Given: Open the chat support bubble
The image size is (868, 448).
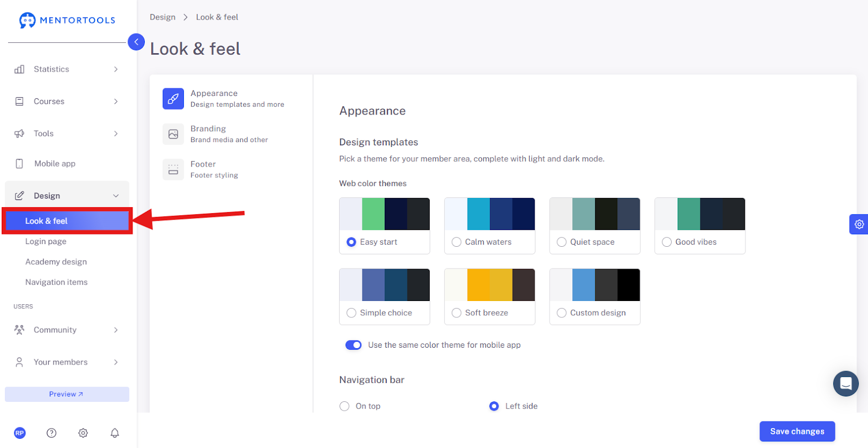Looking at the screenshot, I should pos(846,383).
